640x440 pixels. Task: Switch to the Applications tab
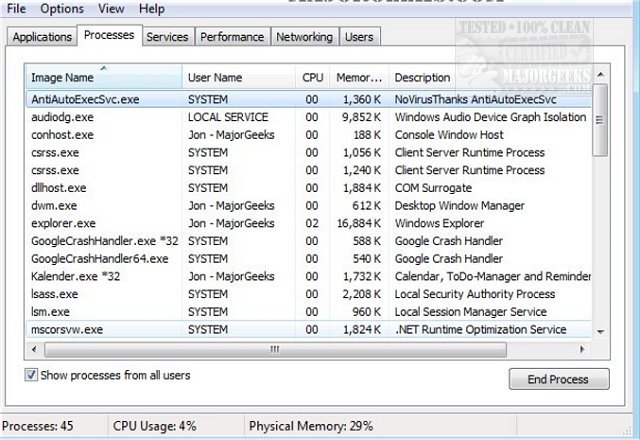[42, 37]
